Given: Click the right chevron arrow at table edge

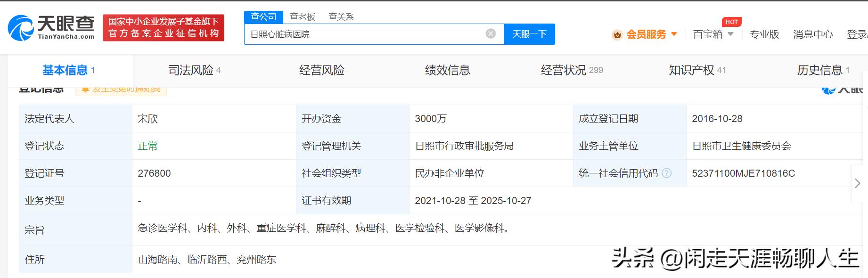Looking at the screenshot, I should tap(858, 183).
